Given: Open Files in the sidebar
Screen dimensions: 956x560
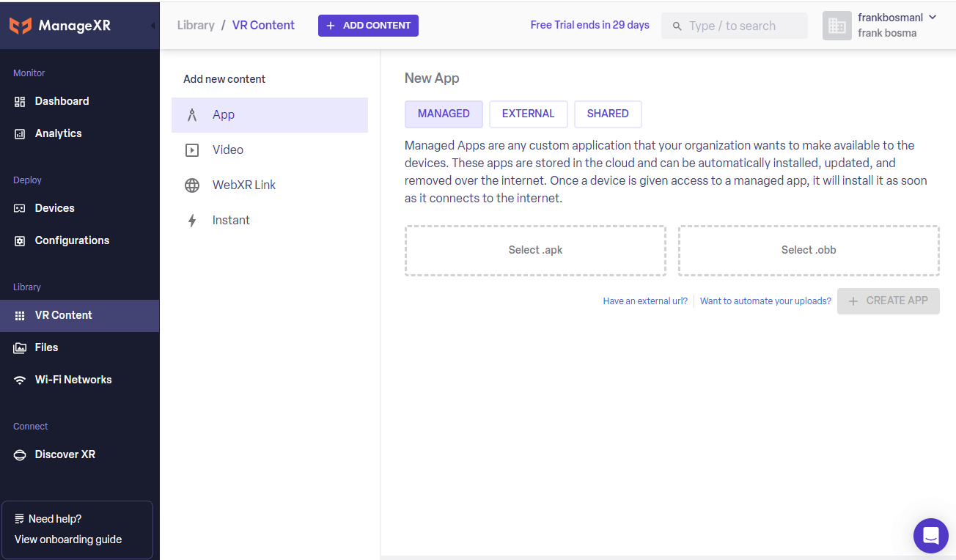Looking at the screenshot, I should pyautogui.click(x=79, y=348).
